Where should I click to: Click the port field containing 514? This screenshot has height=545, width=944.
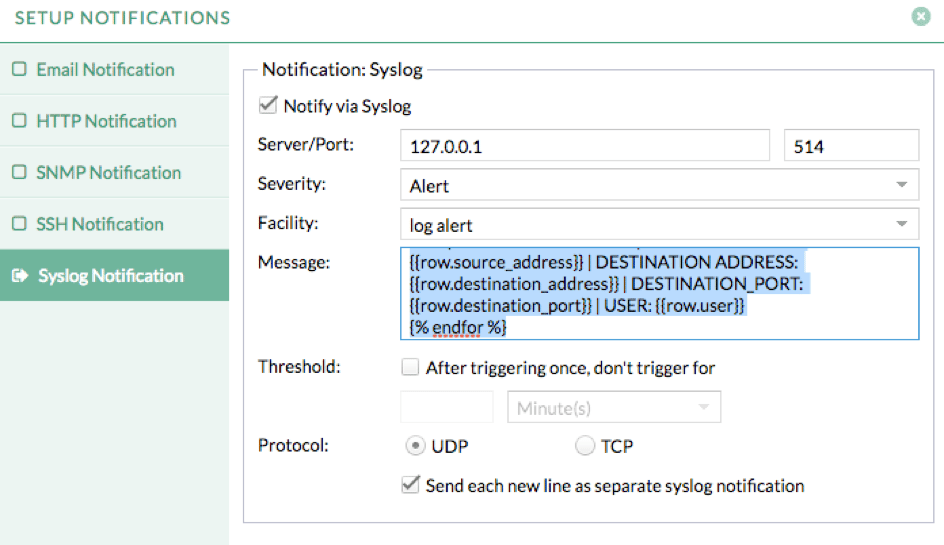tap(850, 146)
